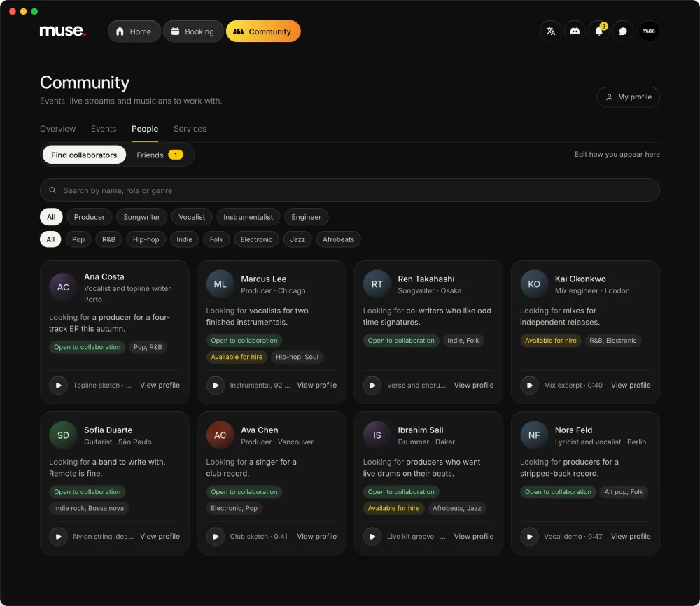Filter roles by Producer

pos(90,217)
